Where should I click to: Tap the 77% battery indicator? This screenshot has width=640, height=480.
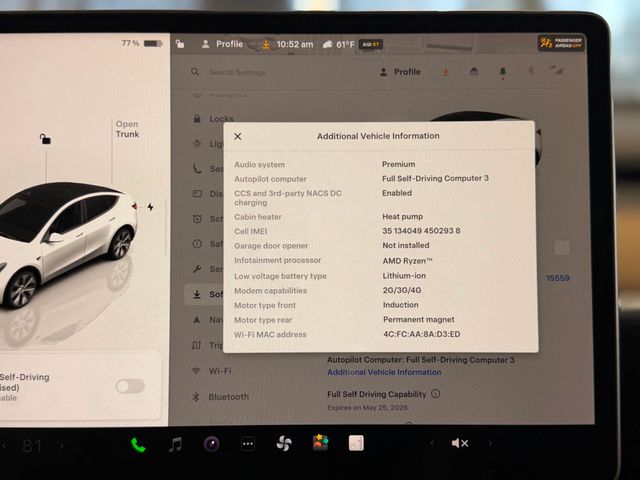(x=142, y=43)
